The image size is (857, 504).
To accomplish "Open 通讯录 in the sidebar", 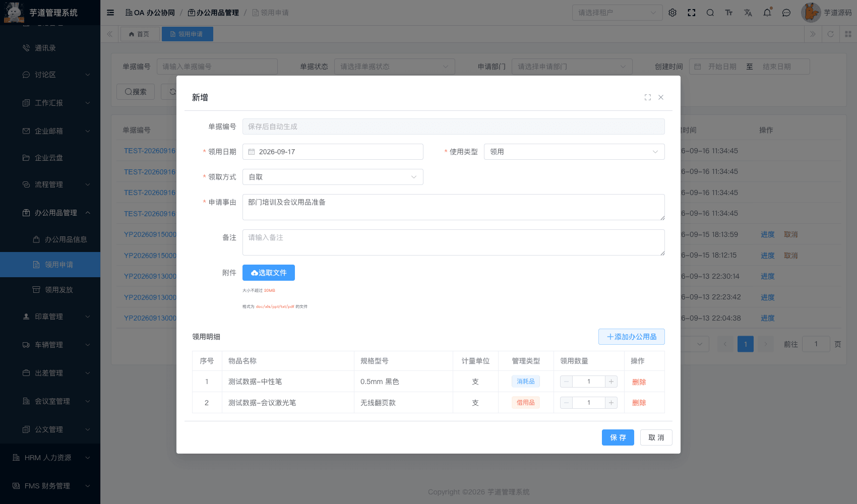I will (x=50, y=48).
